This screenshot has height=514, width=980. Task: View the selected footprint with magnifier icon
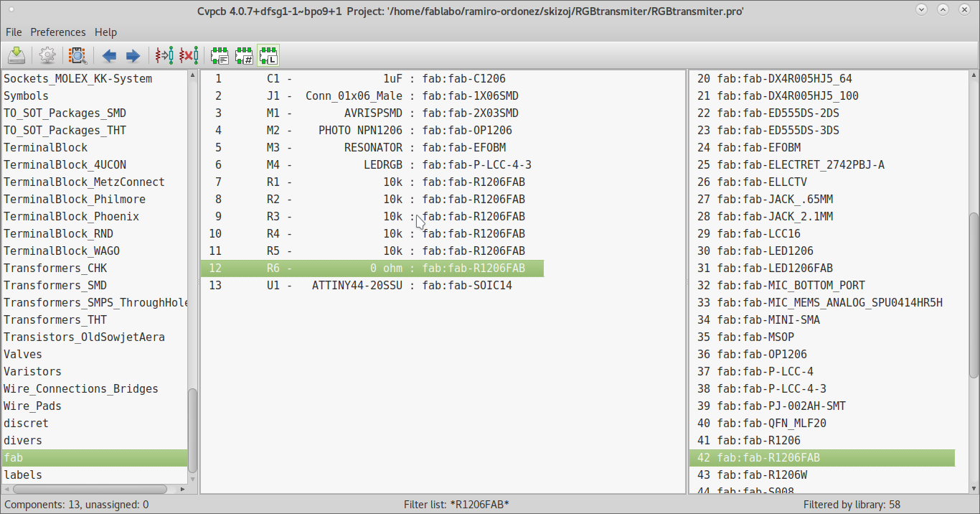[77, 55]
